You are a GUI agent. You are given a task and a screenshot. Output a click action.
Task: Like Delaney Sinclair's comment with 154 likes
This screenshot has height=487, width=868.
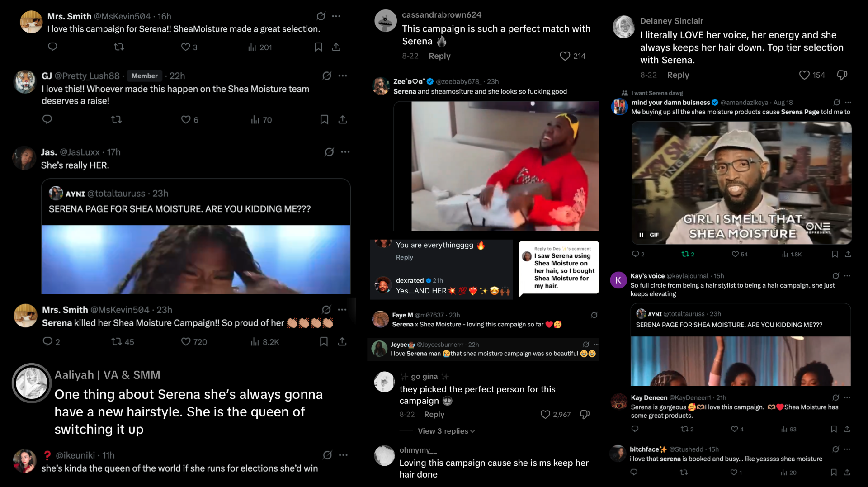click(804, 75)
